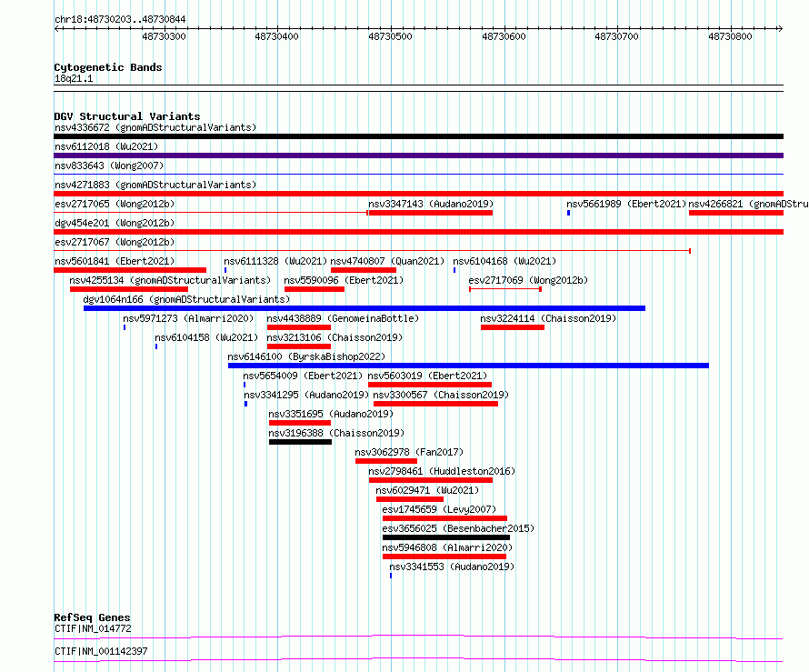Open nsv5654009 (Ebert2021) variant

pos(303,376)
